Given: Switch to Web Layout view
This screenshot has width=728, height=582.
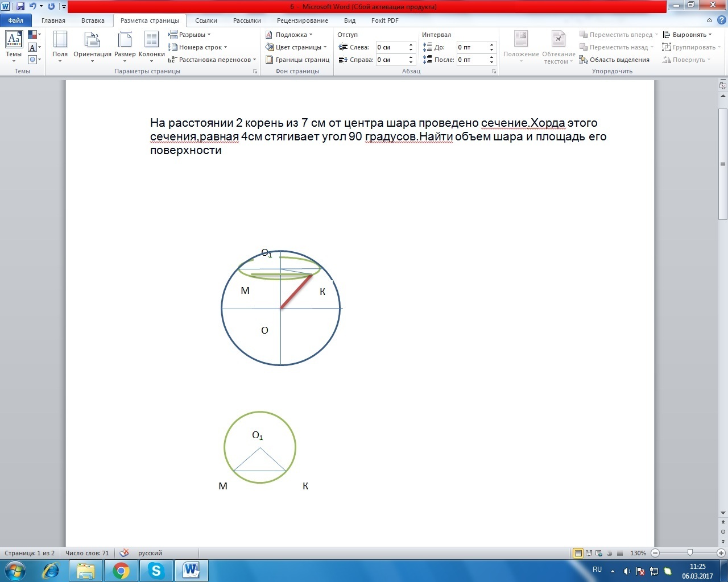Looking at the screenshot, I should [599, 553].
